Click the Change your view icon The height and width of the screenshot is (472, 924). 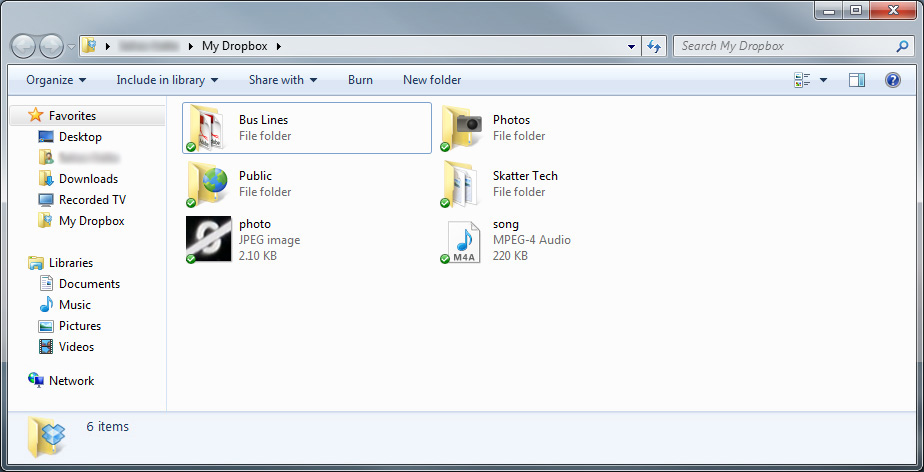point(802,80)
